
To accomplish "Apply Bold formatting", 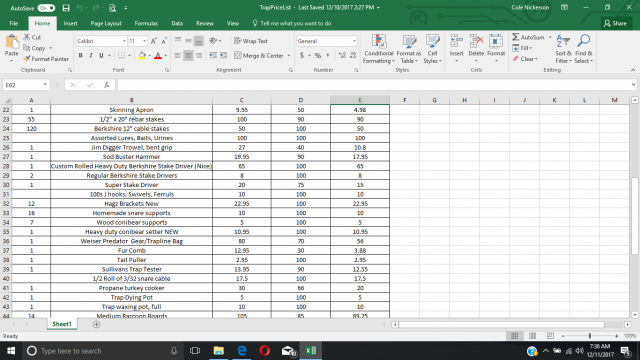I will 80,55.
